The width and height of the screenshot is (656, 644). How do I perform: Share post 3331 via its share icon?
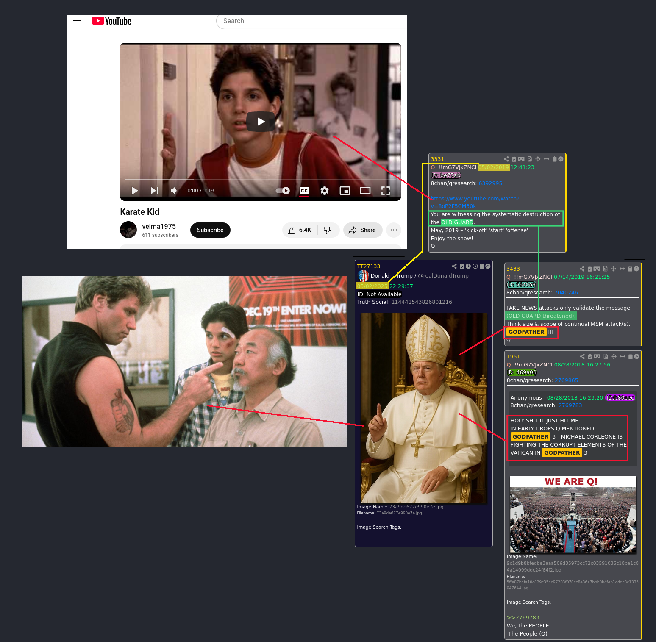[506, 159]
